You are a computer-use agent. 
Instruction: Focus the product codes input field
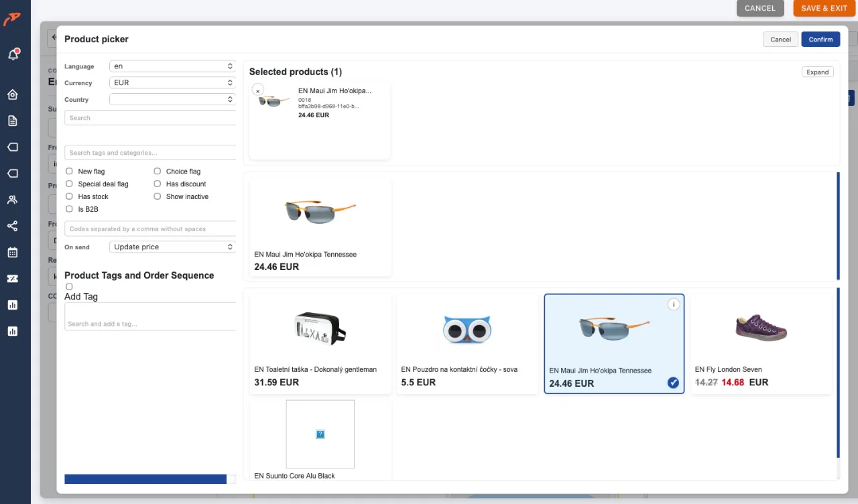pos(150,229)
